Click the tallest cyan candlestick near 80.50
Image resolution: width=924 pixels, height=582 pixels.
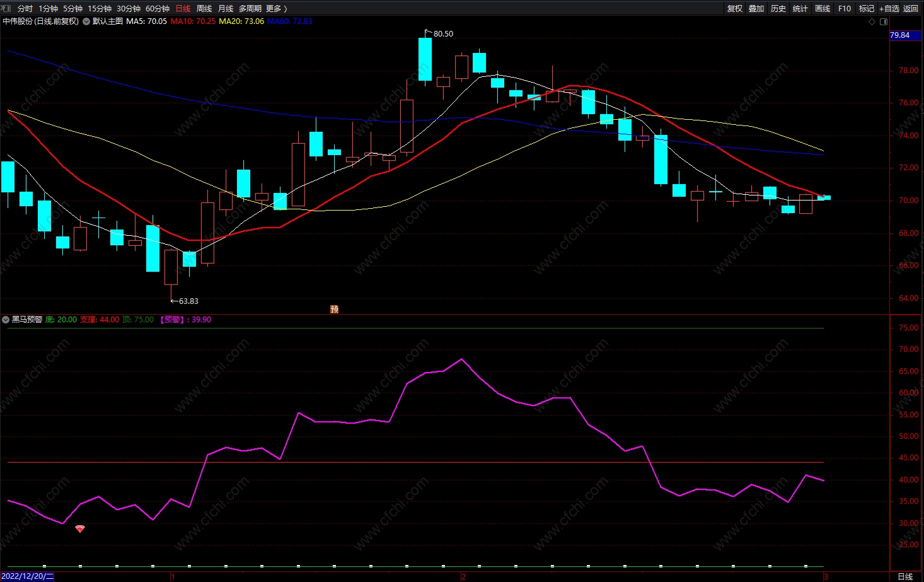point(425,59)
